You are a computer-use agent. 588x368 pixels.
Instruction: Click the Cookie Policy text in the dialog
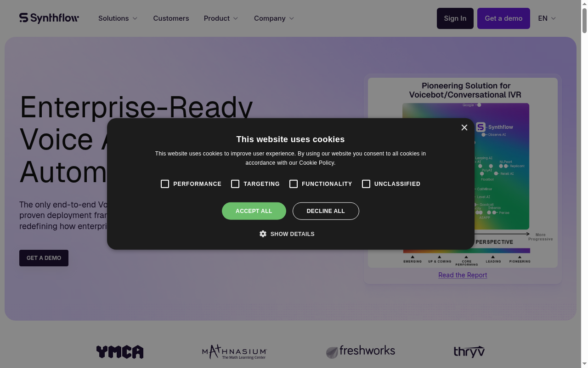tap(317, 163)
